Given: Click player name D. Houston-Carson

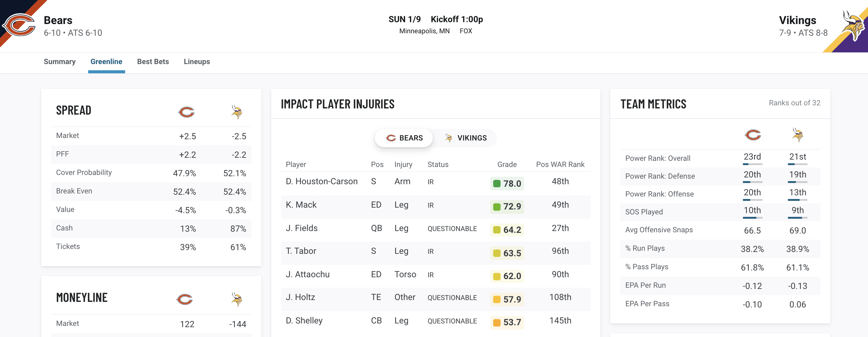Looking at the screenshot, I should [x=321, y=181].
